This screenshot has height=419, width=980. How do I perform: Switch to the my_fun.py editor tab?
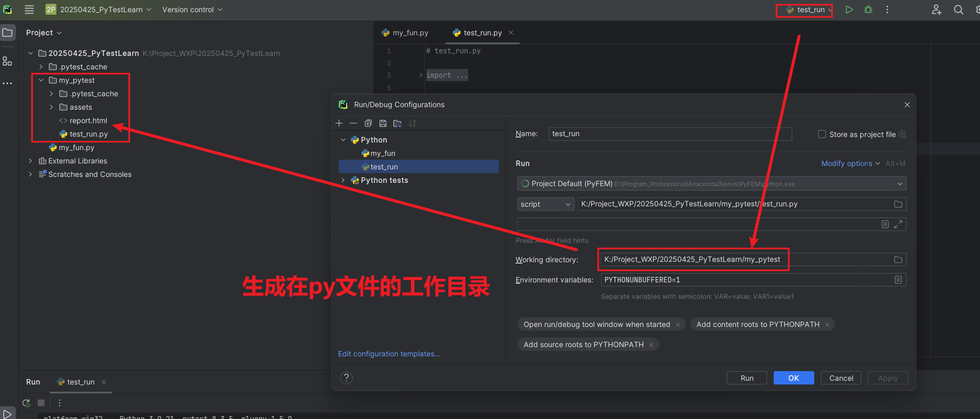click(x=405, y=33)
